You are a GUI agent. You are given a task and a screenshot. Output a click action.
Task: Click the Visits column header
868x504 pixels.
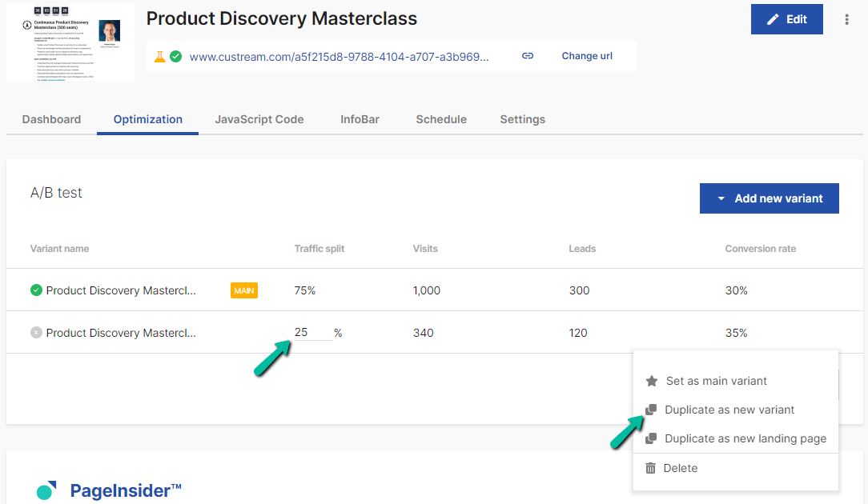pos(425,249)
